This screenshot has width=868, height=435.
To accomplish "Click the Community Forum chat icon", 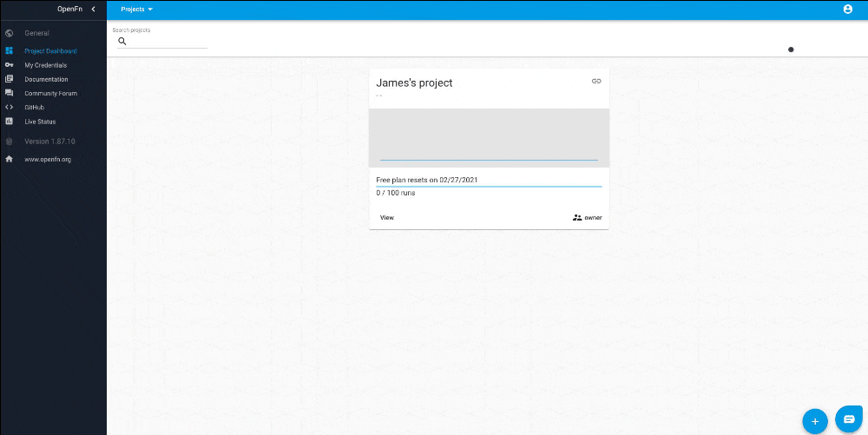I will [x=9, y=94].
